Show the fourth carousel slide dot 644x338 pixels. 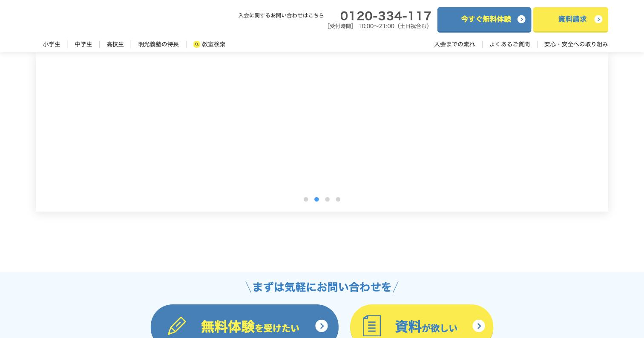[338, 199]
